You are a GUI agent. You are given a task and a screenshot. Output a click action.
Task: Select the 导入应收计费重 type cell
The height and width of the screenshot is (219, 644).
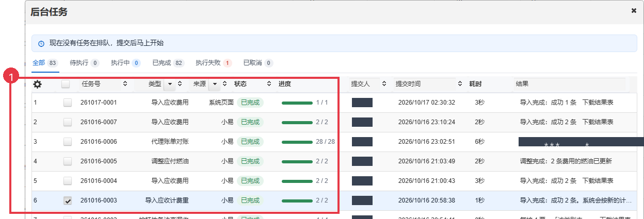(167, 200)
